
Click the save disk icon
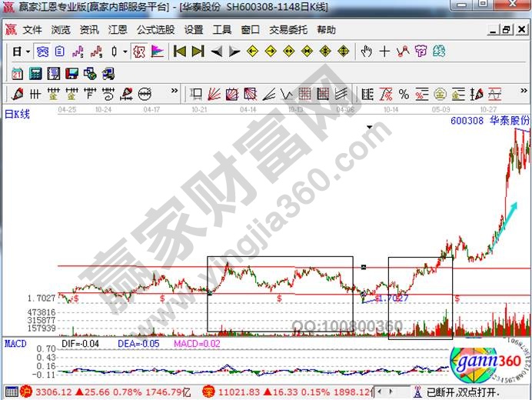71,74
